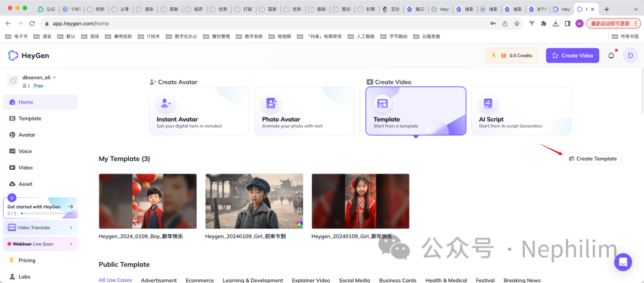Open the Video sidebar item
This screenshot has width=644, height=283.
pos(41,168)
